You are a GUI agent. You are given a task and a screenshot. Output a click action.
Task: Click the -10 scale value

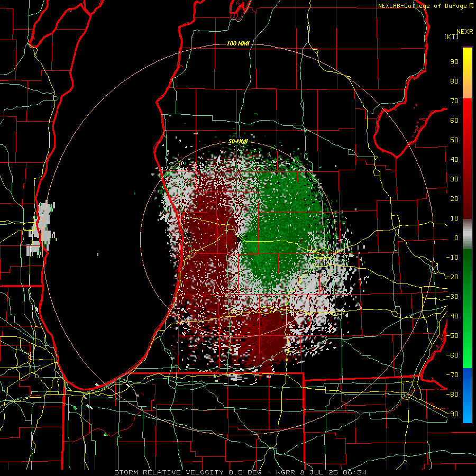coord(452,258)
